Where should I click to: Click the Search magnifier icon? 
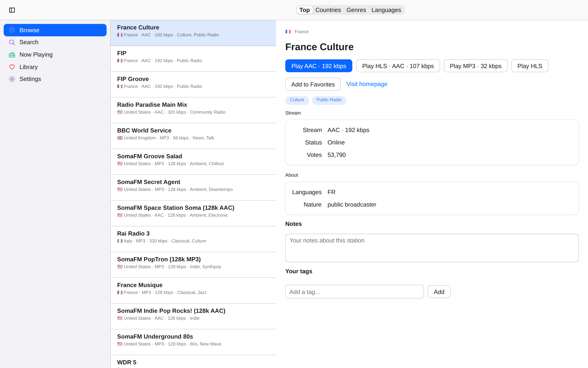12,42
